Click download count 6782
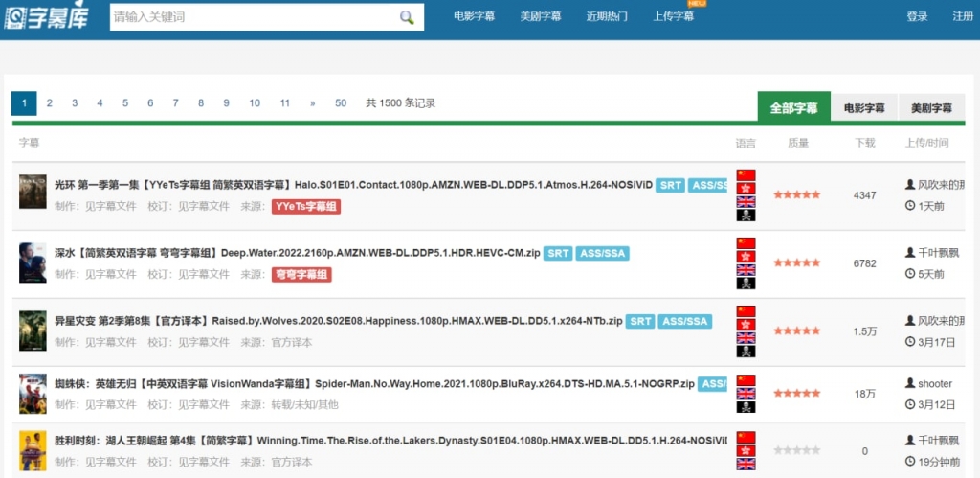 pyautogui.click(x=865, y=263)
